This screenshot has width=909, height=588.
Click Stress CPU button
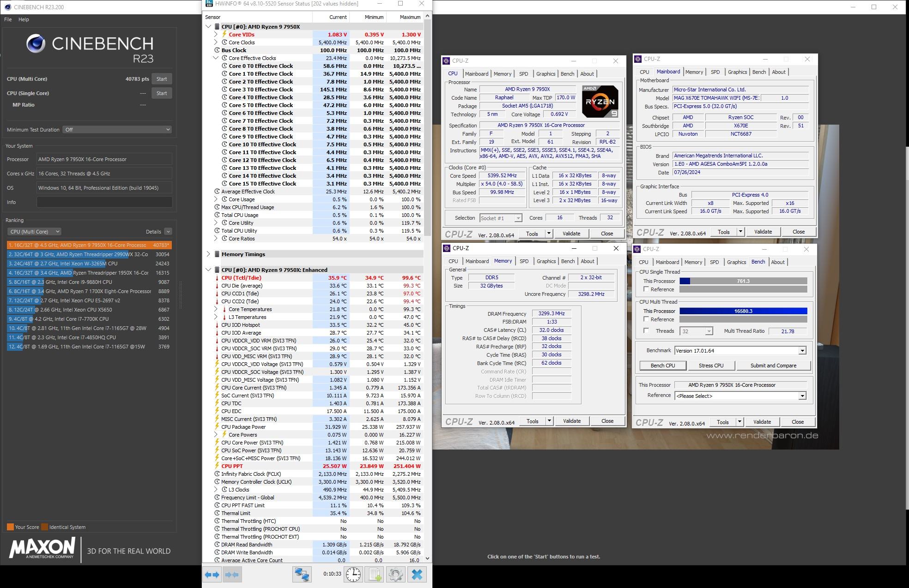pos(711,366)
